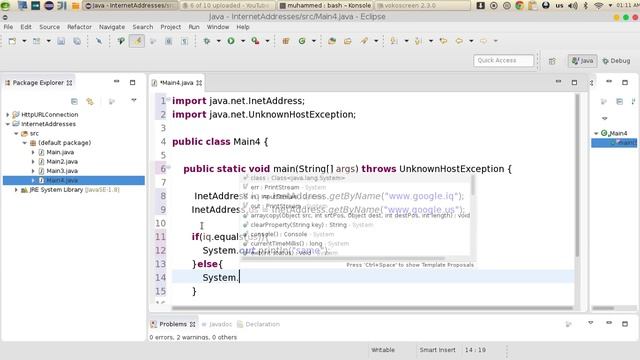
Task: Click the Debug bug icon
Action: (x=207, y=41)
